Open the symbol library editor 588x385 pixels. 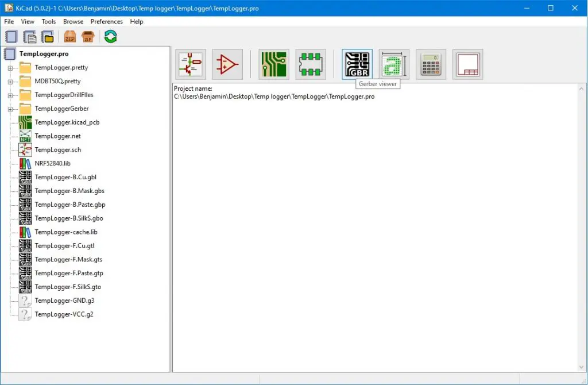(228, 64)
